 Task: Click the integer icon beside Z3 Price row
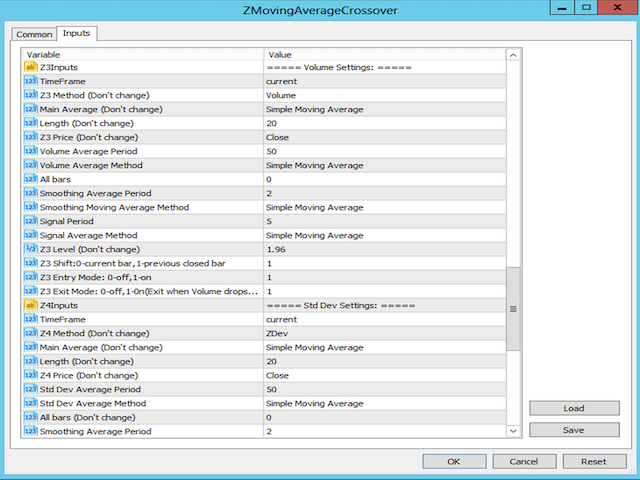coord(31,137)
